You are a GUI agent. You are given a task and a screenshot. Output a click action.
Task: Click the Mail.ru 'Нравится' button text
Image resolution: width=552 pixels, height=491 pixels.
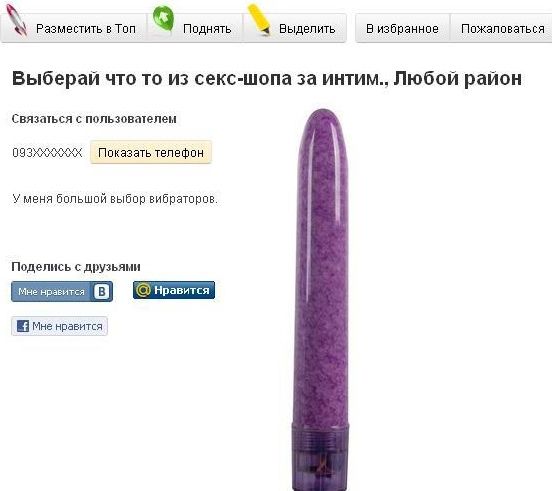(x=182, y=290)
